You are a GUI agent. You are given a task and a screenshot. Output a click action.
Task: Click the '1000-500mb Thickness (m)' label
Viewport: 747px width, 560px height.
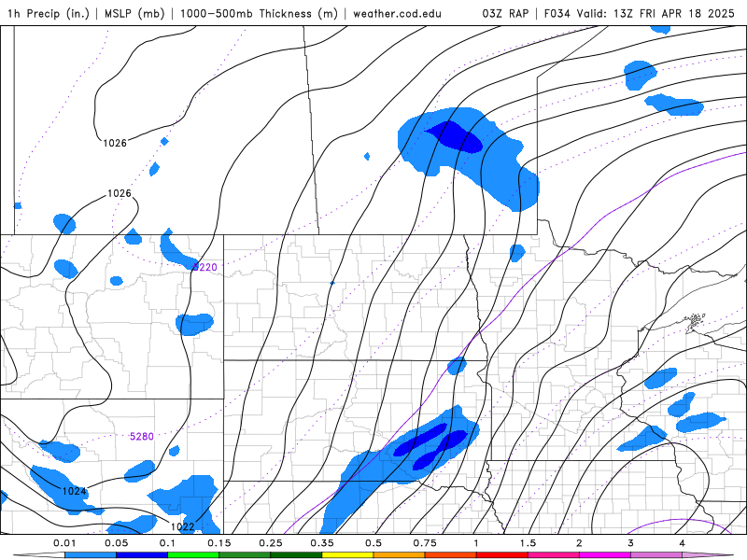click(259, 13)
